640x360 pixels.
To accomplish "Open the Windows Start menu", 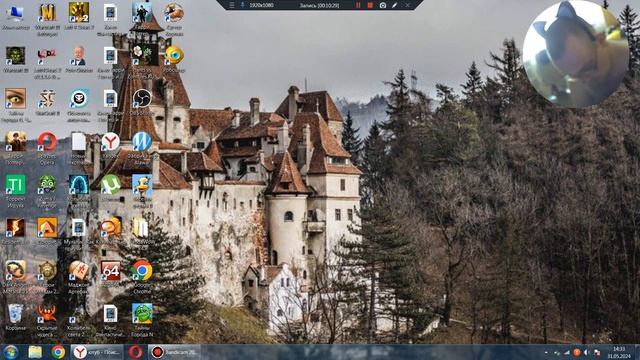I will pyautogui.click(x=11, y=352).
